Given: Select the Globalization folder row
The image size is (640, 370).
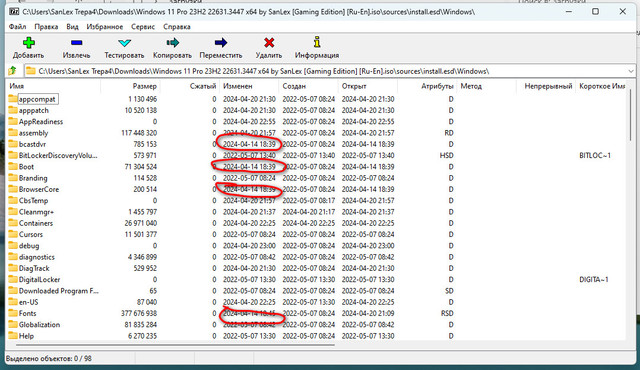Looking at the screenshot, I should click(316, 325).
